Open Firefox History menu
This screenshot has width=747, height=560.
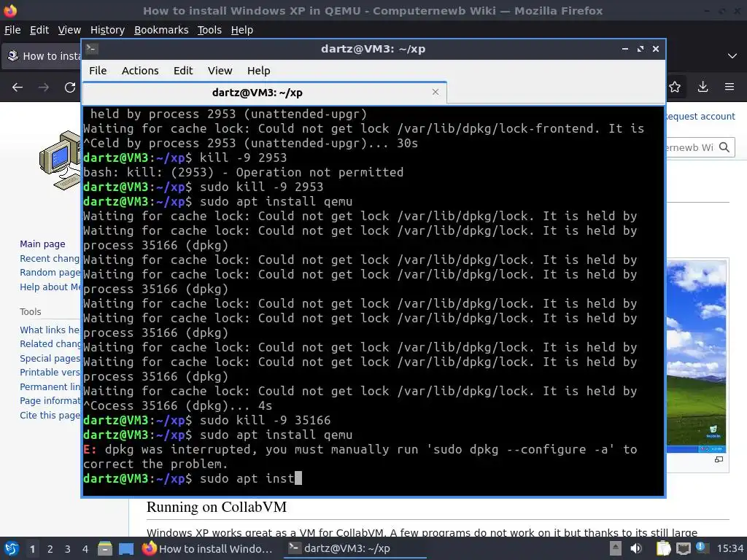click(x=107, y=30)
